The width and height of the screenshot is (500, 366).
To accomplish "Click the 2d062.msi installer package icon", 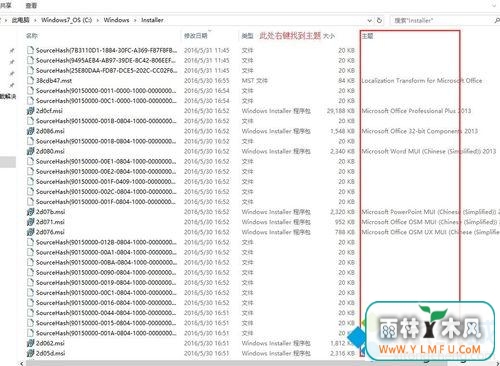I will click(30, 343).
